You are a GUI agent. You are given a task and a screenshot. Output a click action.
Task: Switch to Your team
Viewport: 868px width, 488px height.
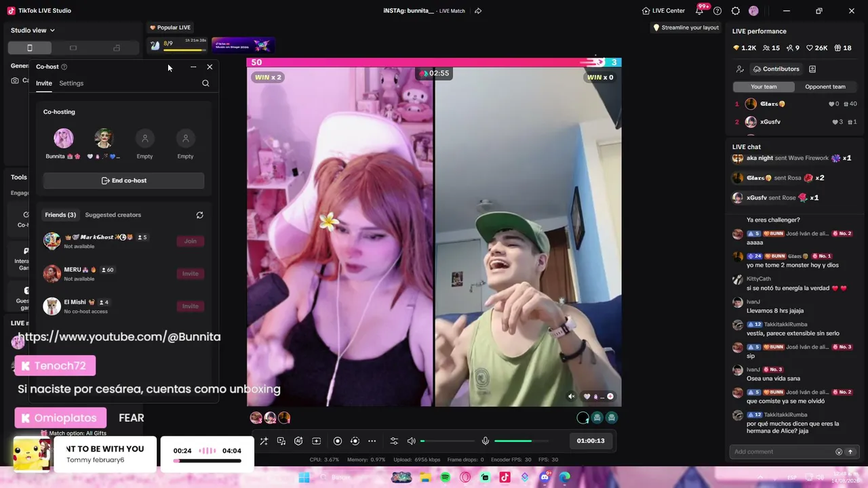click(764, 87)
